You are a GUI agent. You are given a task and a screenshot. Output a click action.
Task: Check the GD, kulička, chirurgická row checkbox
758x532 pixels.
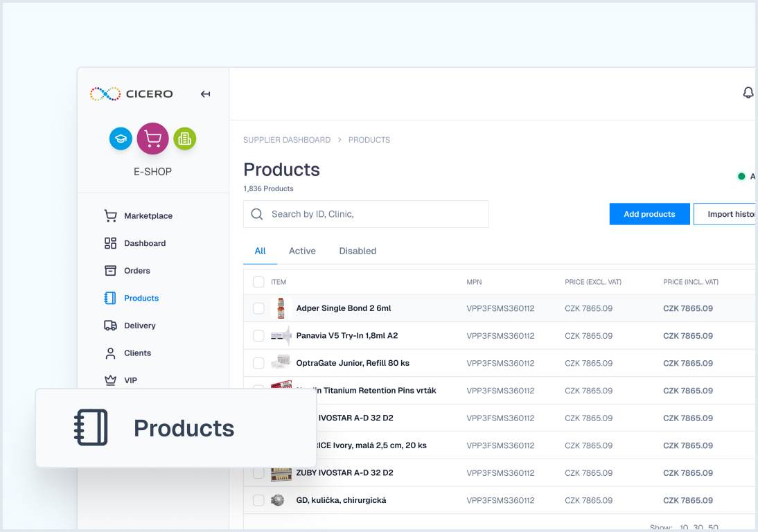click(x=258, y=500)
